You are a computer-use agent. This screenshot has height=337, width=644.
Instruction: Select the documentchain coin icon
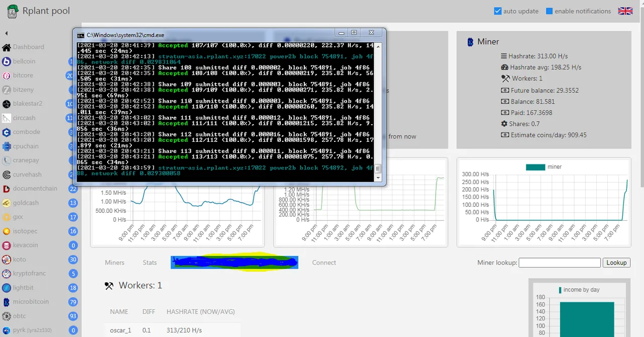coord(7,189)
